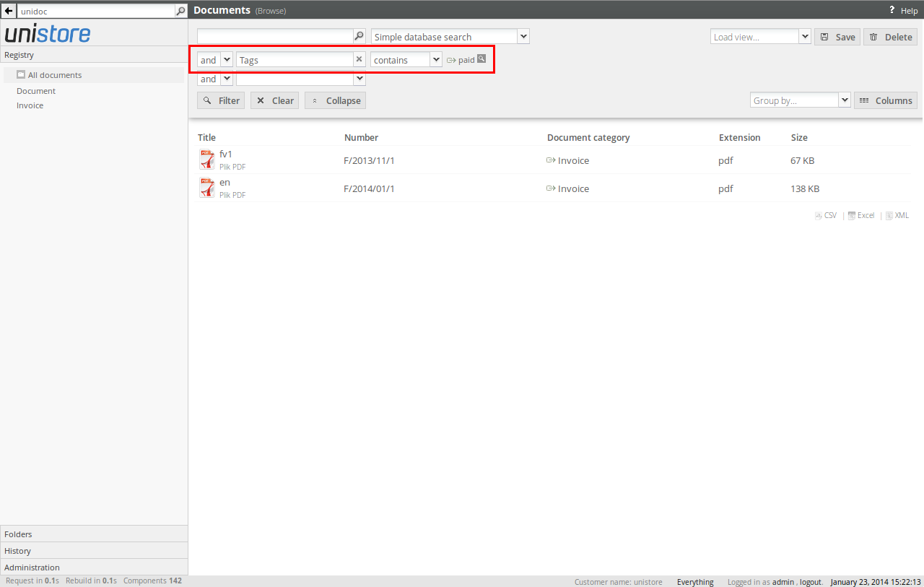
Task: Click the logout link
Action: coord(810,582)
